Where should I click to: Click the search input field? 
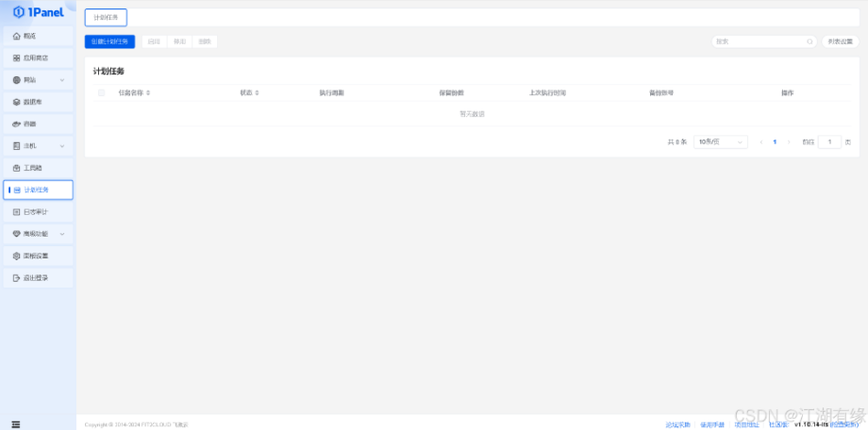(x=764, y=41)
